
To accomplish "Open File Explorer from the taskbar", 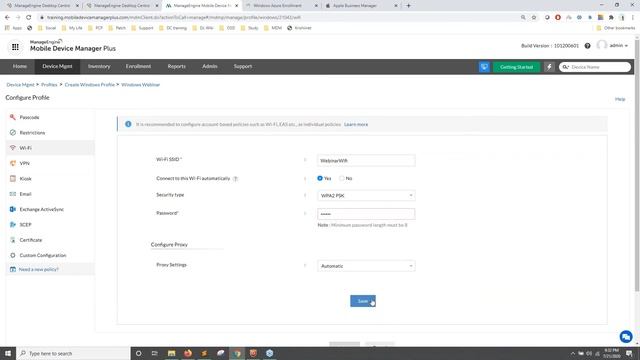I will coord(171,353).
